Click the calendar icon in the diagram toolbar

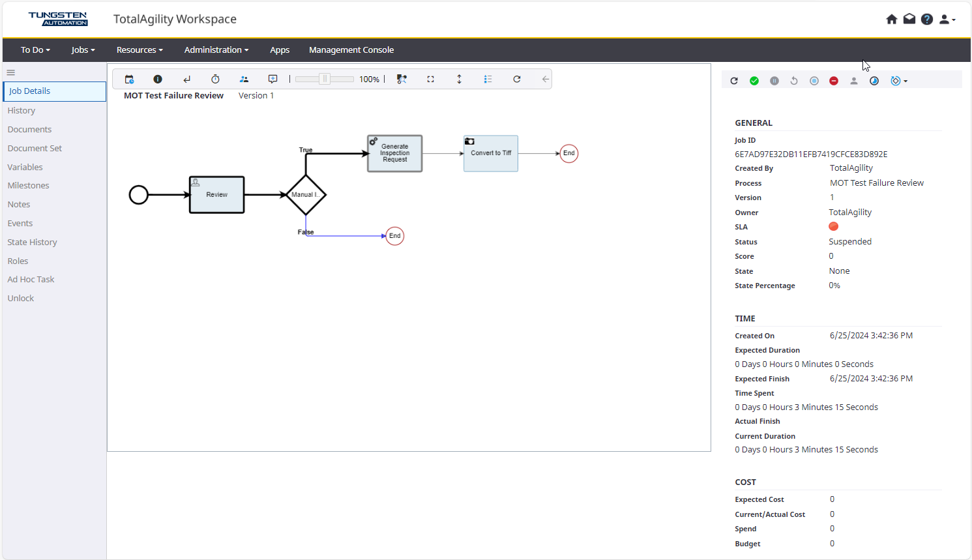(129, 80)
